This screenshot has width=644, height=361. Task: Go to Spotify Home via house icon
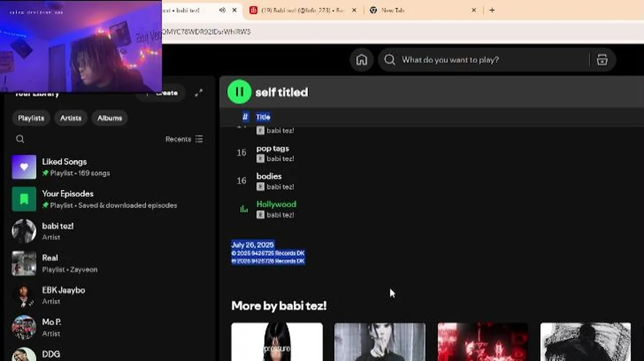coord(362,60)
